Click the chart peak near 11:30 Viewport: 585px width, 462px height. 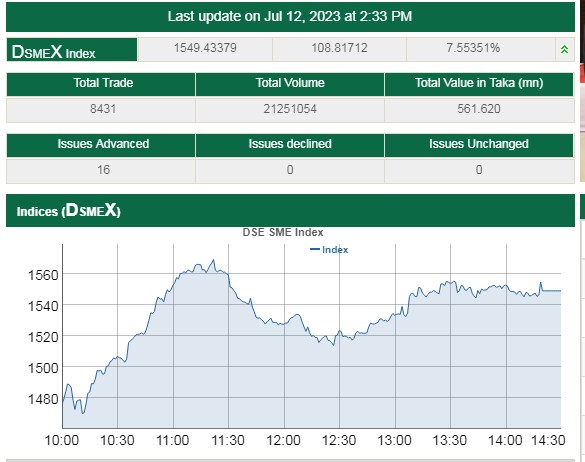213,260
